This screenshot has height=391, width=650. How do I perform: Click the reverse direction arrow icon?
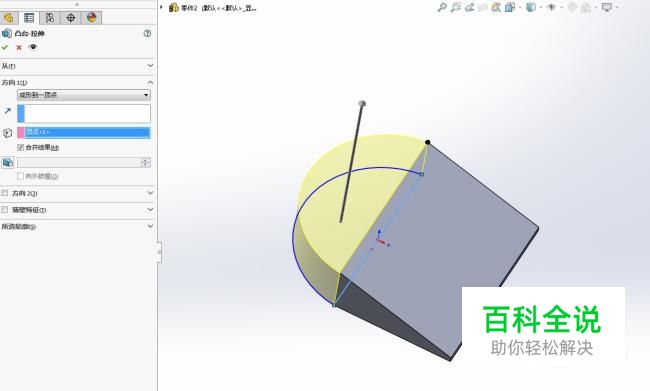point(7,111)
